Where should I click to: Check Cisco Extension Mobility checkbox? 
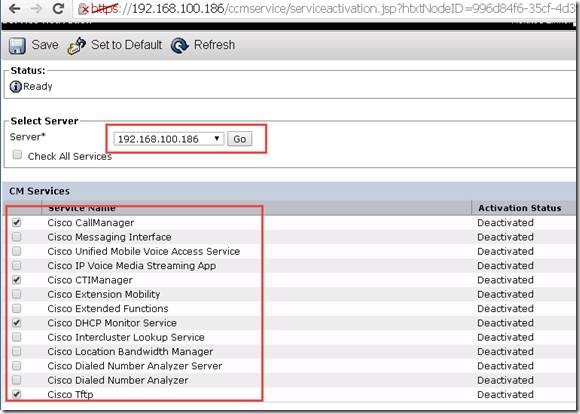(x=17, y=294)
